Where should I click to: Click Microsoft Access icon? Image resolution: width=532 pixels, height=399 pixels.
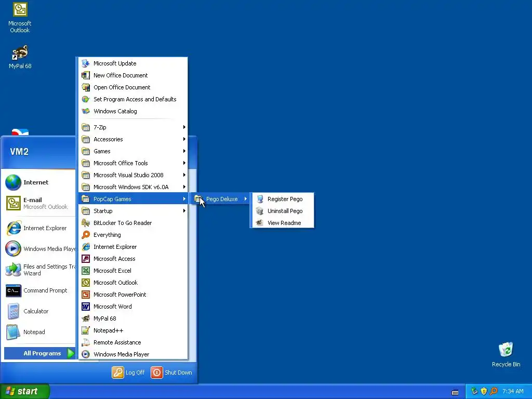86,259
